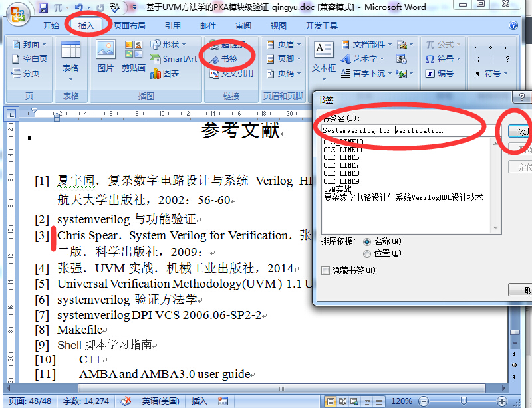
Task: Open document parts (文档部件) menu
Action: click(x=366, y=44)
